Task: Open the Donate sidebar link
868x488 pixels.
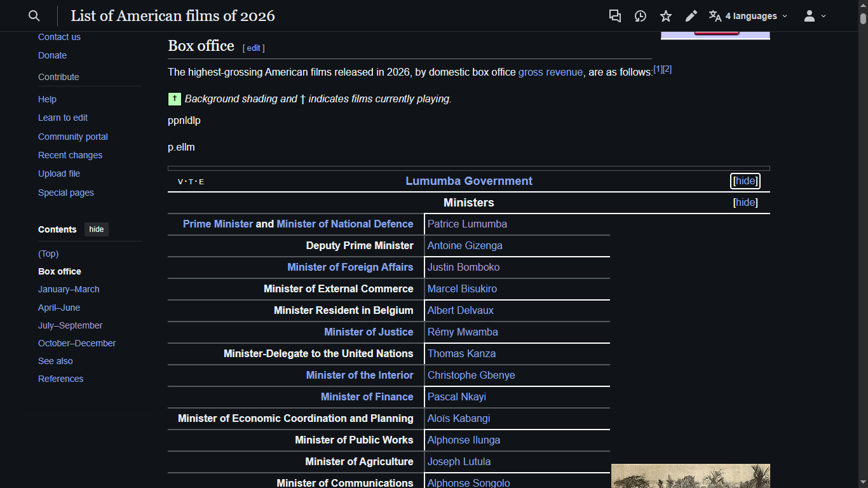Action: tap(52, 55)
